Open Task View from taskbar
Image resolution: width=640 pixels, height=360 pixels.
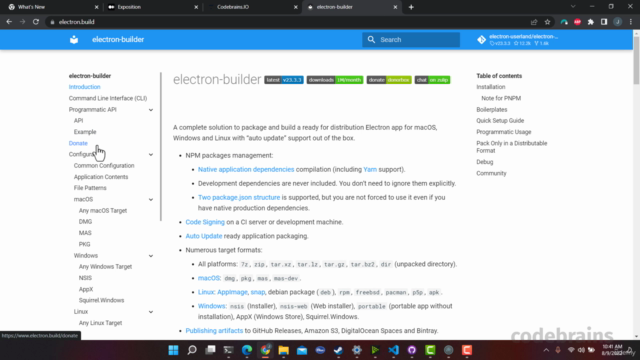(210, 350)
